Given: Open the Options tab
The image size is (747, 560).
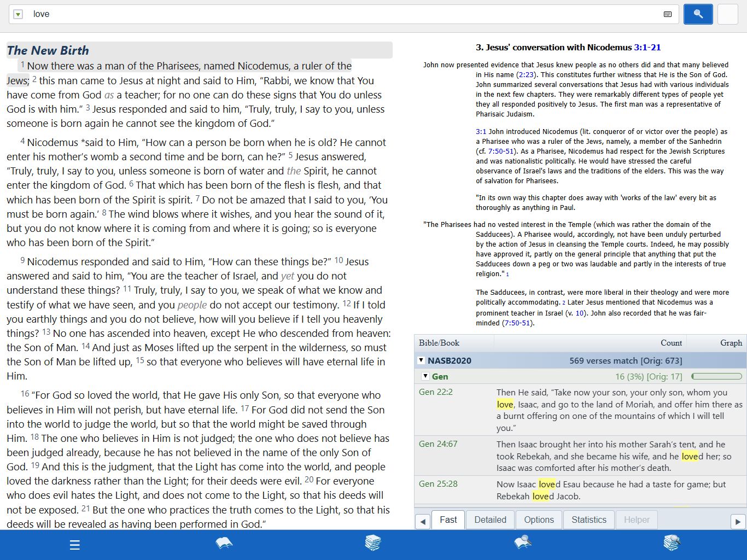Looking at the screenshot, I should (539, 520).
